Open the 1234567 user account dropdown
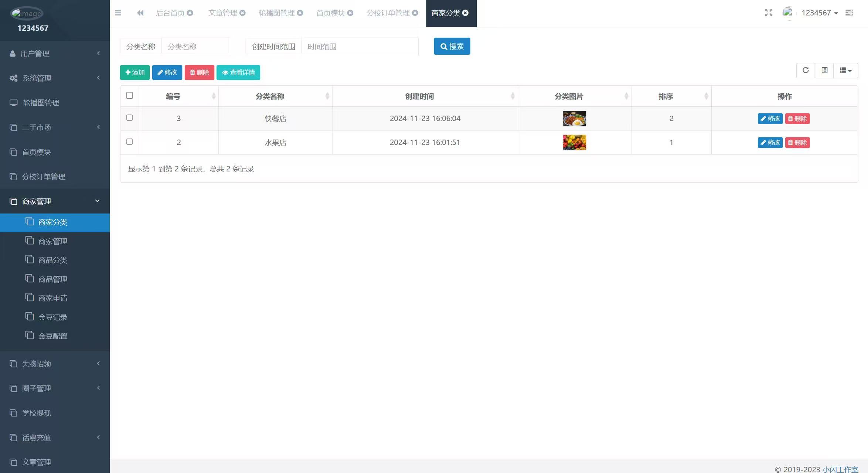This screenshot has height=473, width=868. (x=819, y=13)
